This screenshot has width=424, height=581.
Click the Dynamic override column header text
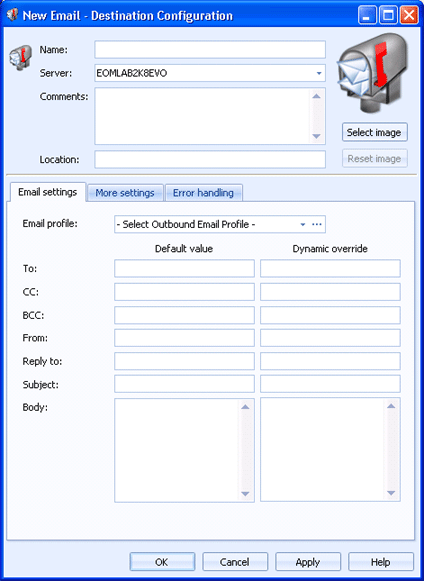tap(330, 249)
